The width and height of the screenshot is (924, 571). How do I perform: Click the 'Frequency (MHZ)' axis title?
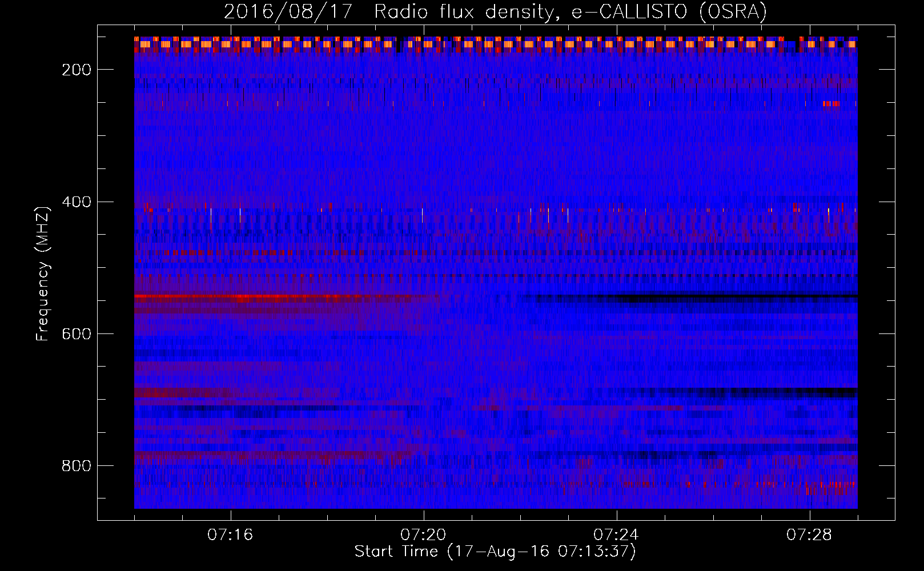43,274
